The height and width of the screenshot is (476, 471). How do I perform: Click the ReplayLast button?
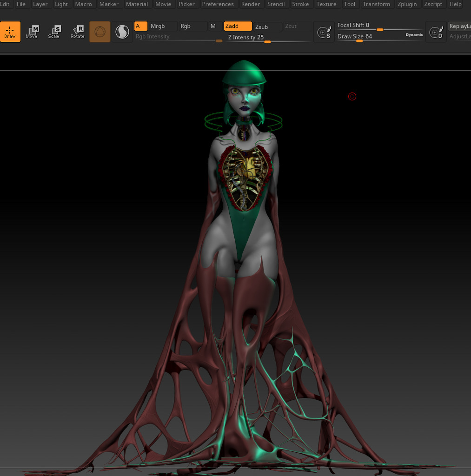pyautogui.click(x=460, y=26)
